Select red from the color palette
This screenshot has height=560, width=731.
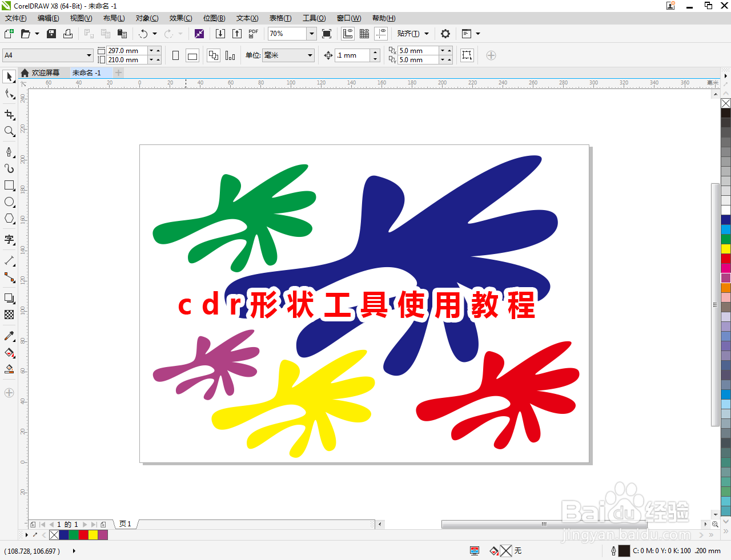[725, 259]
